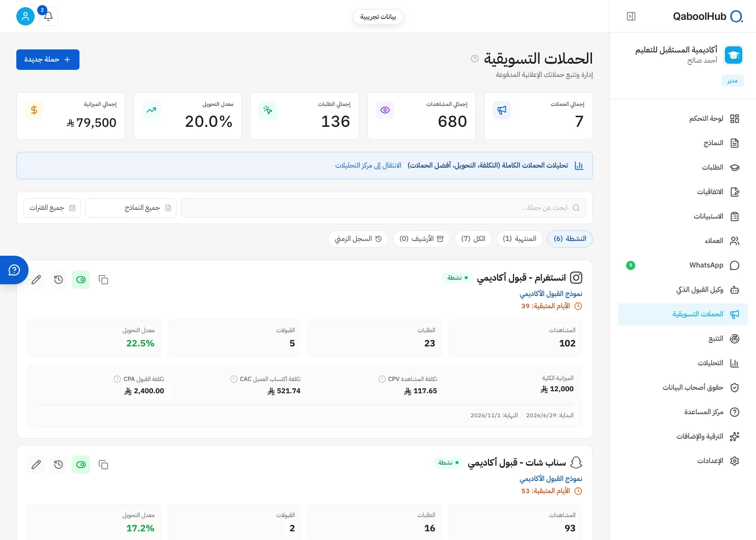Select the النشطة (6) tab
Image resolution: width=756 pixels, height=540 pixels.
pos(570,239)
